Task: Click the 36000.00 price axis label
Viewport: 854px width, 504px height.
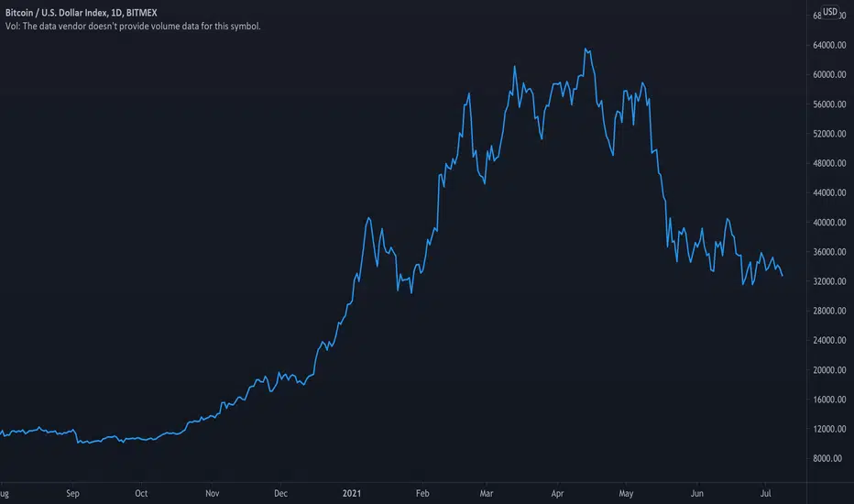Action: pos(829,252)
